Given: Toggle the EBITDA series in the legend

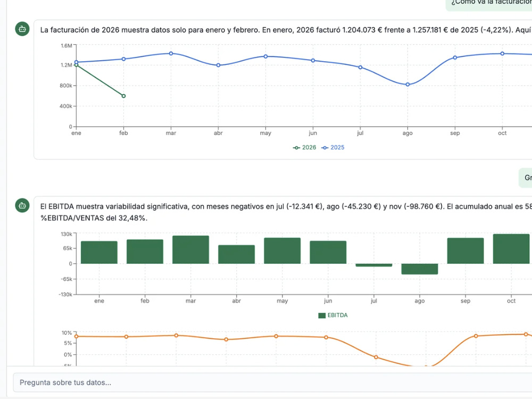Looking at the screenshot, I should coord(333,315).
